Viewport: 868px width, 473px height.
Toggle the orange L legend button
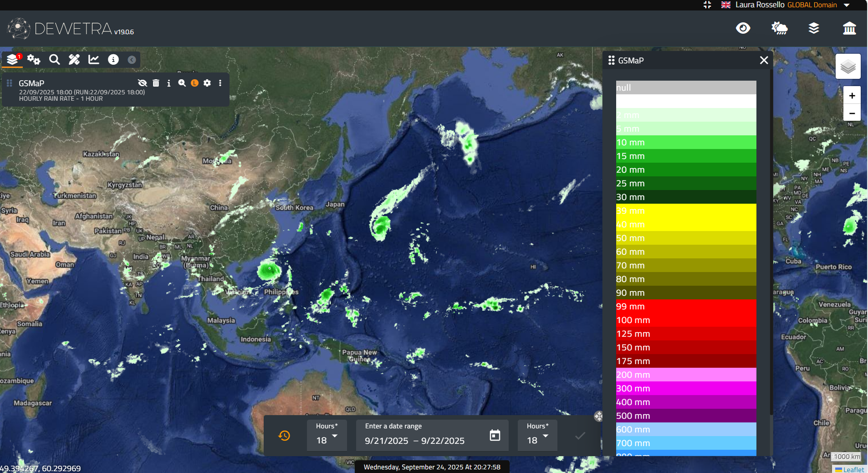click(x=194, y=83)
